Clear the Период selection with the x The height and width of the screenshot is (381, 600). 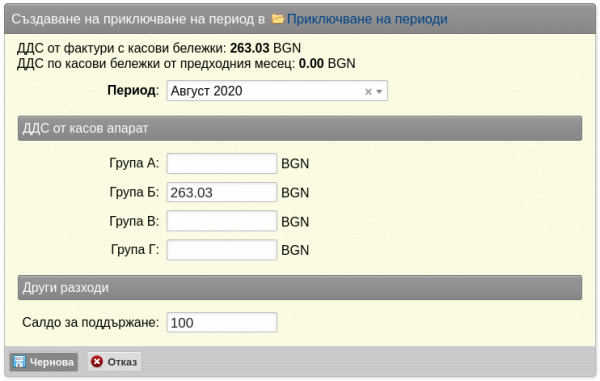click(x=368, y=91)
